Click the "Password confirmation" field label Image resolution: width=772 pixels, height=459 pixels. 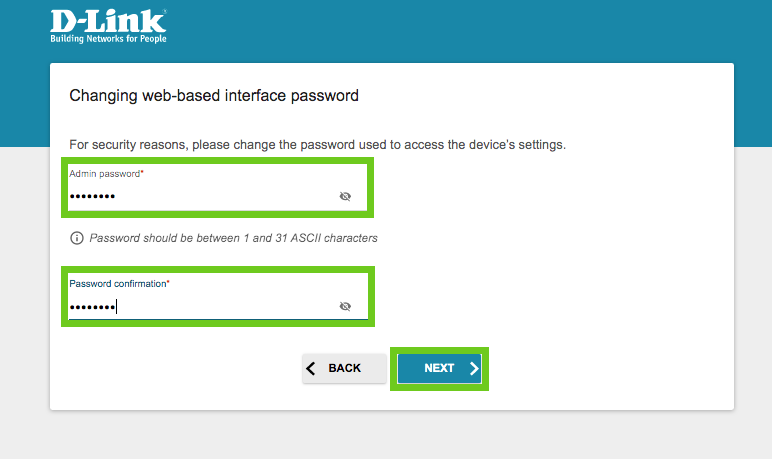tap(117, 284)
